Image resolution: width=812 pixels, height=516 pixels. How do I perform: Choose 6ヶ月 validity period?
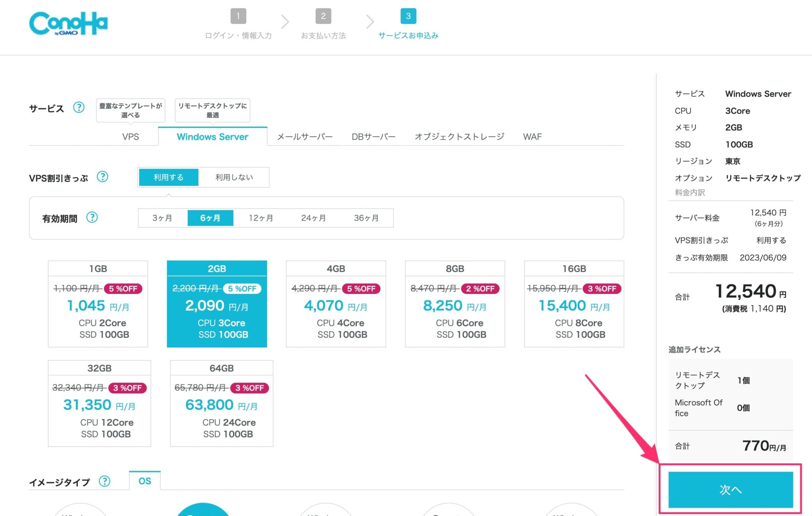click(x=210, y=218)
